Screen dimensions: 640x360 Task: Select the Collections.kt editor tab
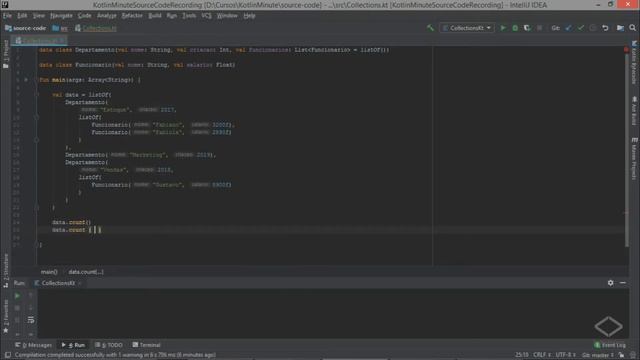click(x=40, y=40)
